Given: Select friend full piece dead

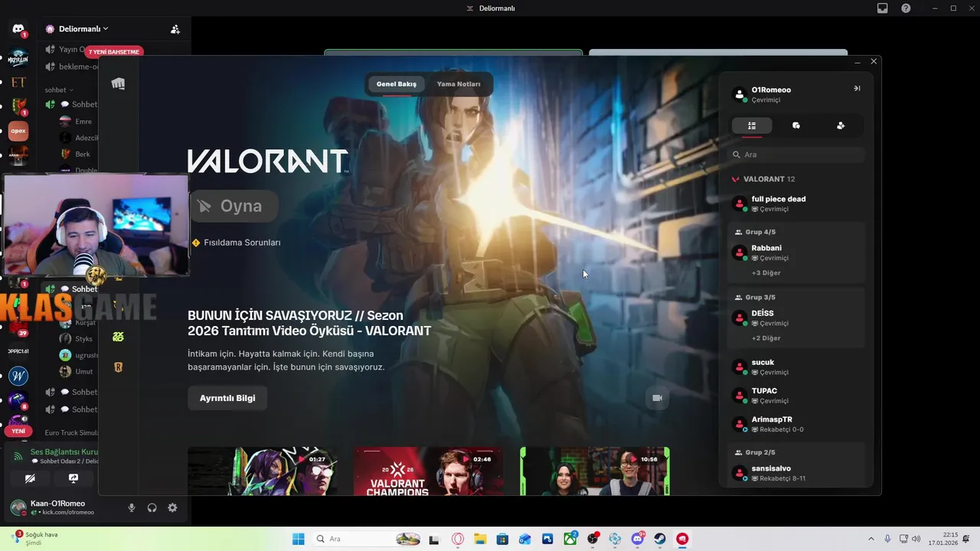Looking at the screenshot, I should click(x=796, y=204).
